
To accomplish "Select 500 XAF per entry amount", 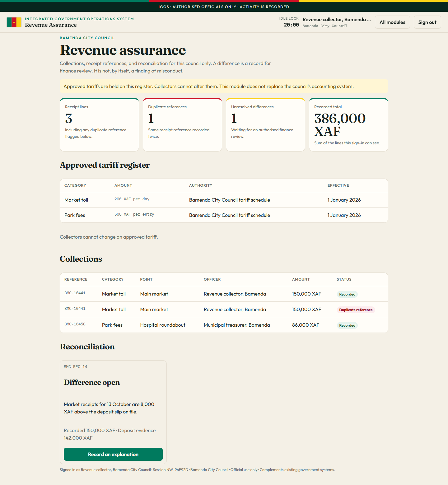I will (134, 214).
